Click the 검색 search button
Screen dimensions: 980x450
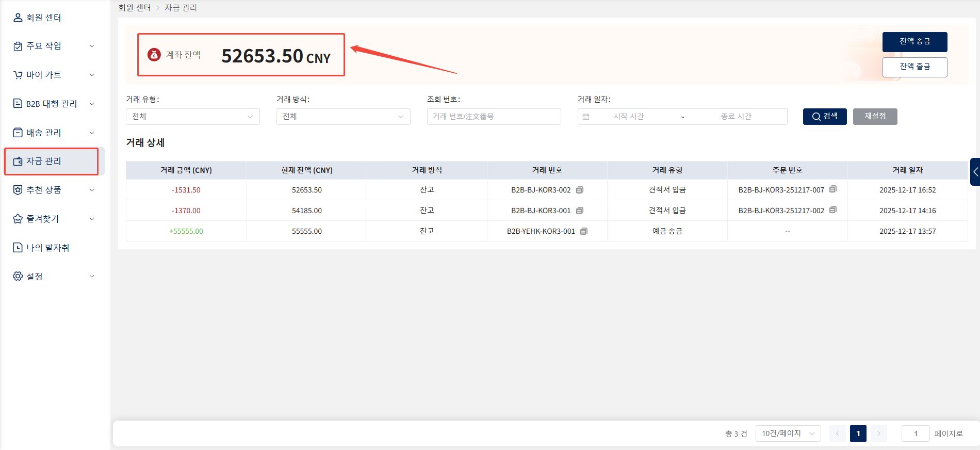click(x=825, y=117)
